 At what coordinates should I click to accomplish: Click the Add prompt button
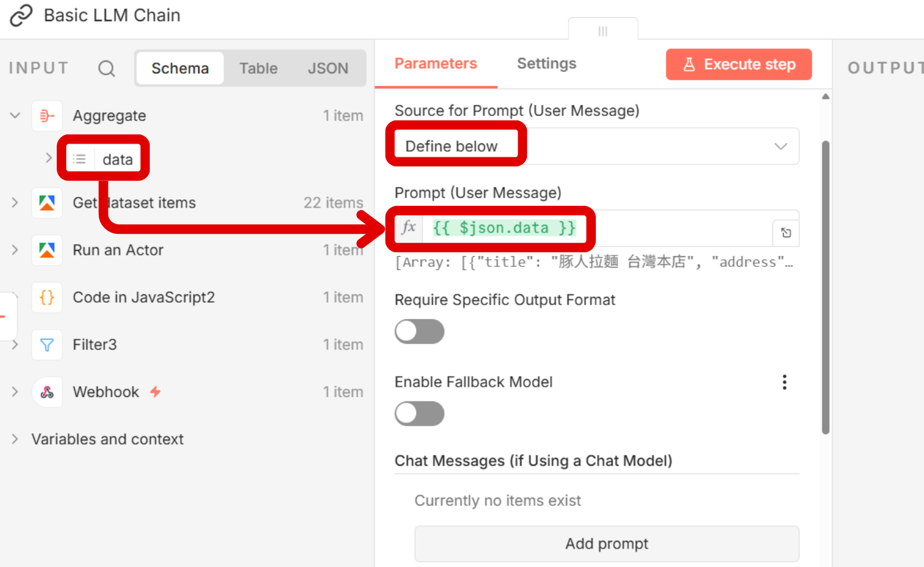pos(606,544)
